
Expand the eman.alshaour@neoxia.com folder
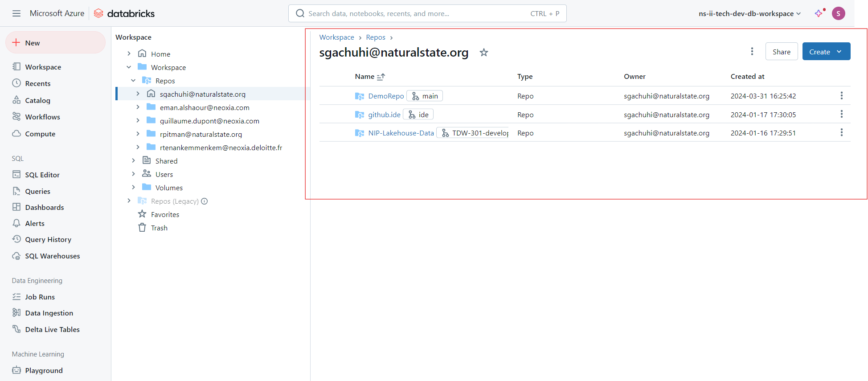[x=138, y=107]
